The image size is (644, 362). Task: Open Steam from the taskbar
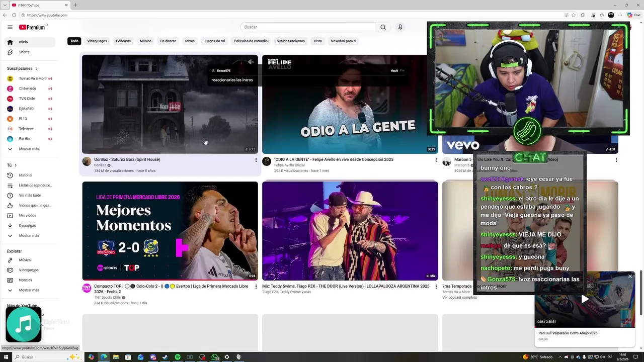pos(165,357)
